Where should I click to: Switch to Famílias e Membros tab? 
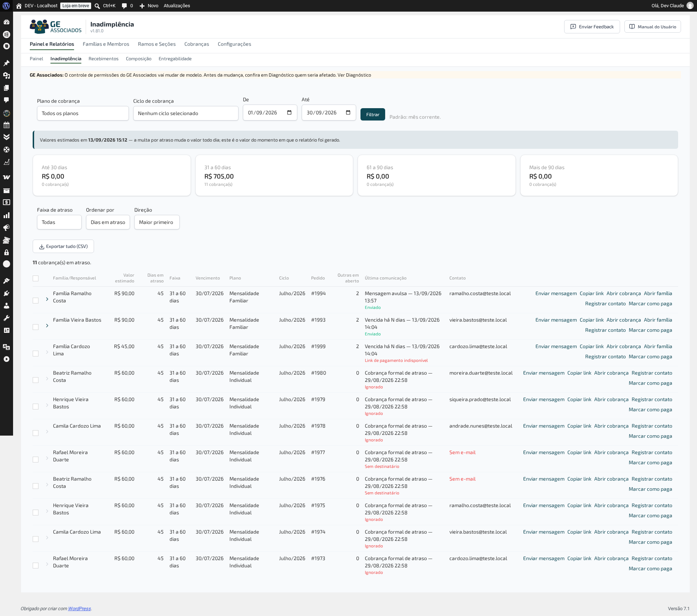[x=106, y=44]
